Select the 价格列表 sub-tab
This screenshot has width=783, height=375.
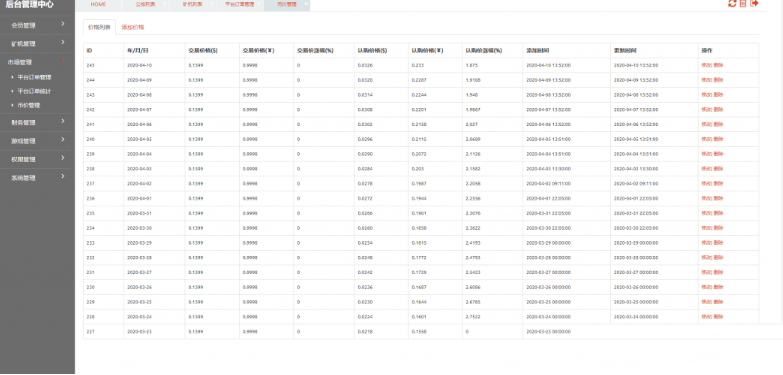coord(99,27)
